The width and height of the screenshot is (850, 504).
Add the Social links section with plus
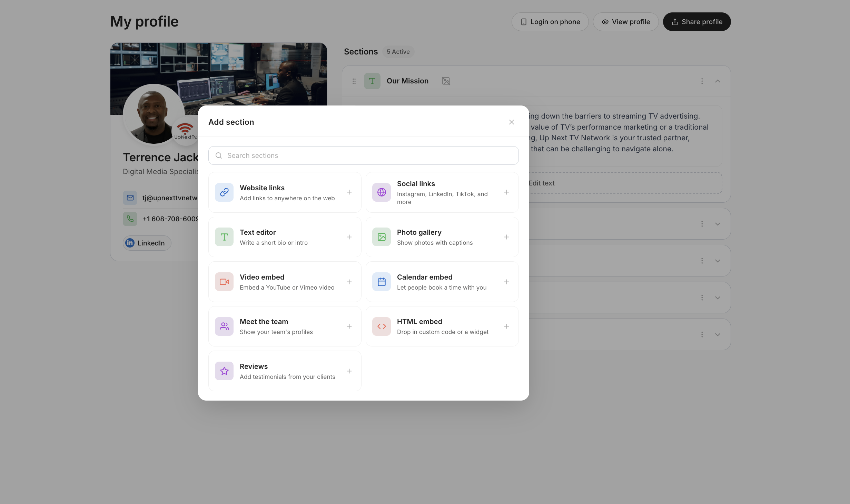[x=506, y=192]
